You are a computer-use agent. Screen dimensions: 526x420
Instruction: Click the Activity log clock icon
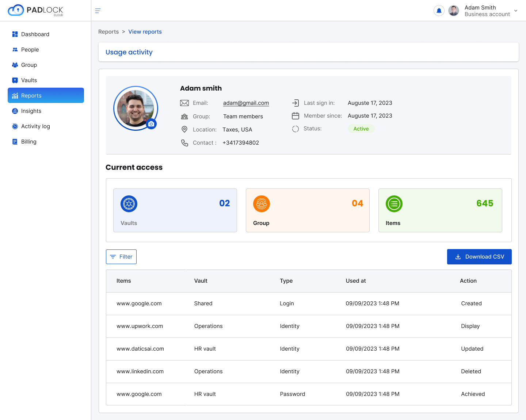click(x=15, y=126)
